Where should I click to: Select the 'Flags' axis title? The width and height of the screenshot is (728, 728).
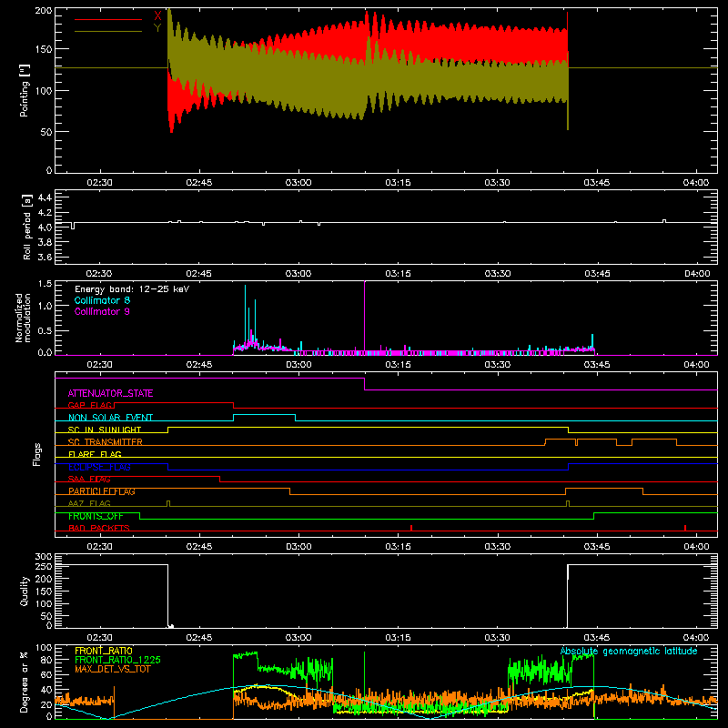pyautogui.click(x=36, y=454)
